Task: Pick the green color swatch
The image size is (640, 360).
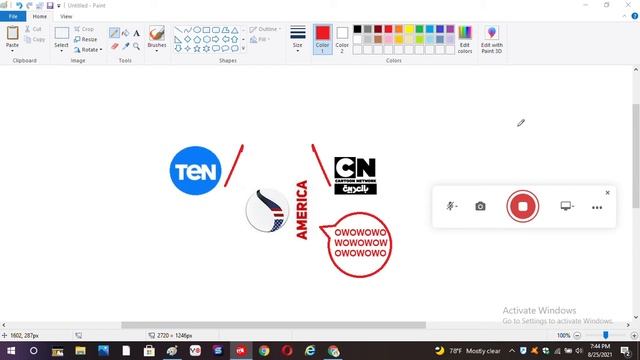Action: point(419,29)
